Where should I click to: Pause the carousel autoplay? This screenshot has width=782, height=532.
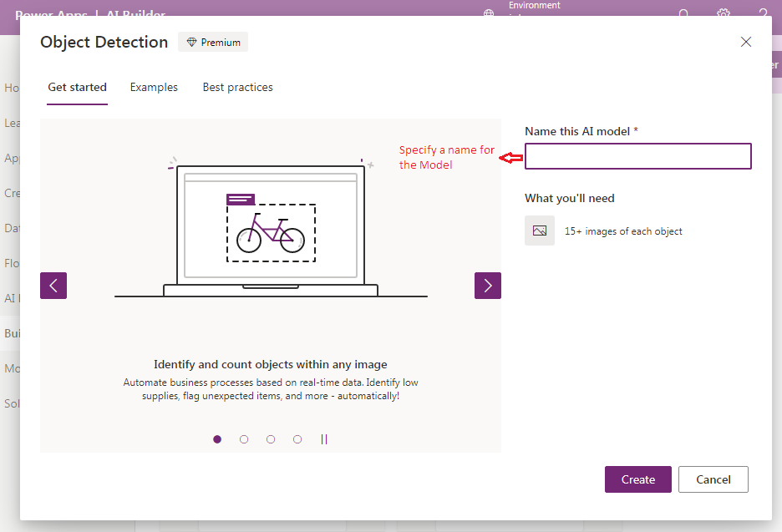click(x=324, y=439)
